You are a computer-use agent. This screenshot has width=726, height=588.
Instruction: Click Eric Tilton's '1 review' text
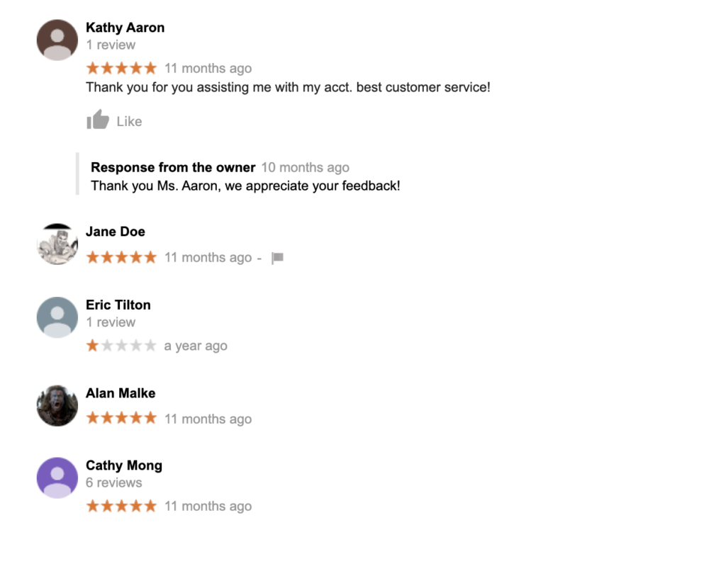pyautogui.click(x=111, y=322)
